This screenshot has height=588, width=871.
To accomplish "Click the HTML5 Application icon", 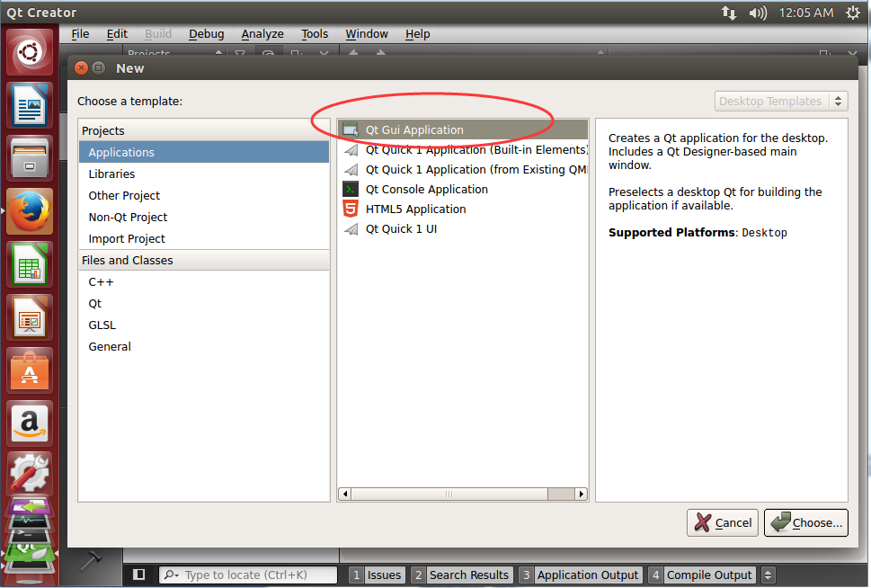I will tap(351, 209).
